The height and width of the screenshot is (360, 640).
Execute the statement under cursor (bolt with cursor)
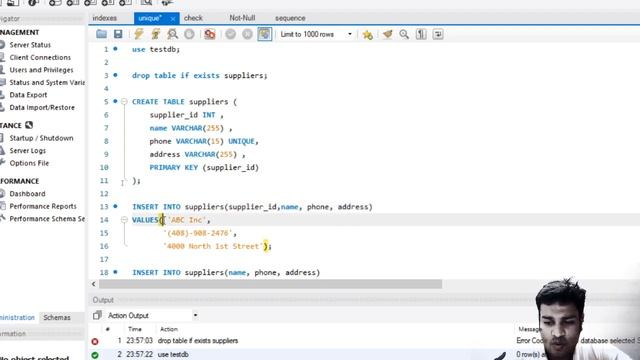coord(156,34)
